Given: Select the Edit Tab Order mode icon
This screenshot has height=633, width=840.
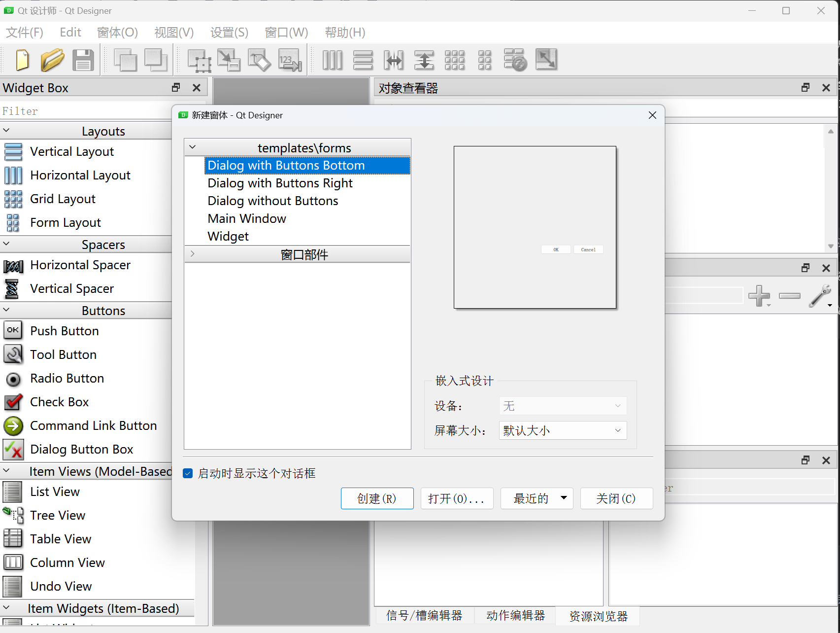Looking at the screenshot, I should click(290, 60).
